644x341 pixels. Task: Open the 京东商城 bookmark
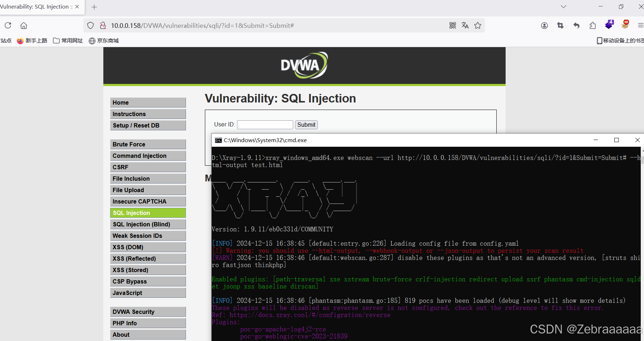point(104,41)
